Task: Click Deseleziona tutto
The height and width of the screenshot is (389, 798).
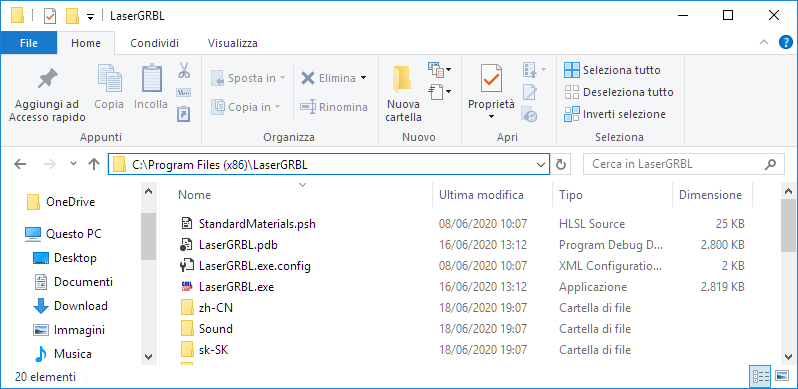Action: (x=619, y=92)
